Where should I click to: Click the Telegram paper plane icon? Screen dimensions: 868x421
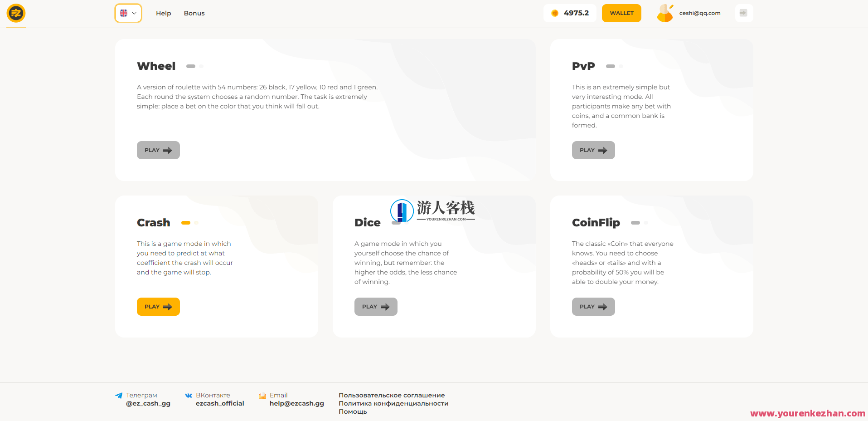119,396
